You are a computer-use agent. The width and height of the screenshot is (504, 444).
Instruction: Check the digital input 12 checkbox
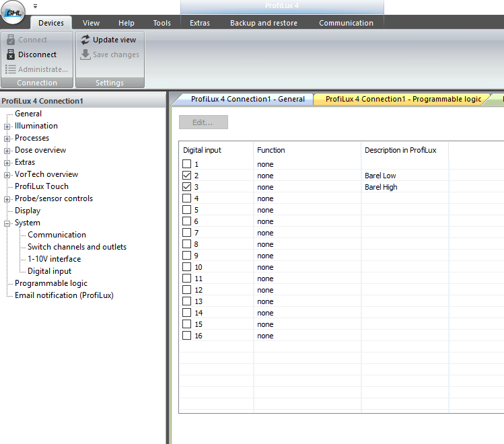187,290
